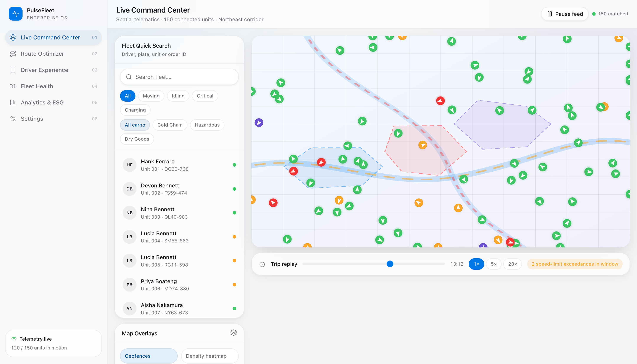Open Route Optimizer in the sidebar

(54, 54)
